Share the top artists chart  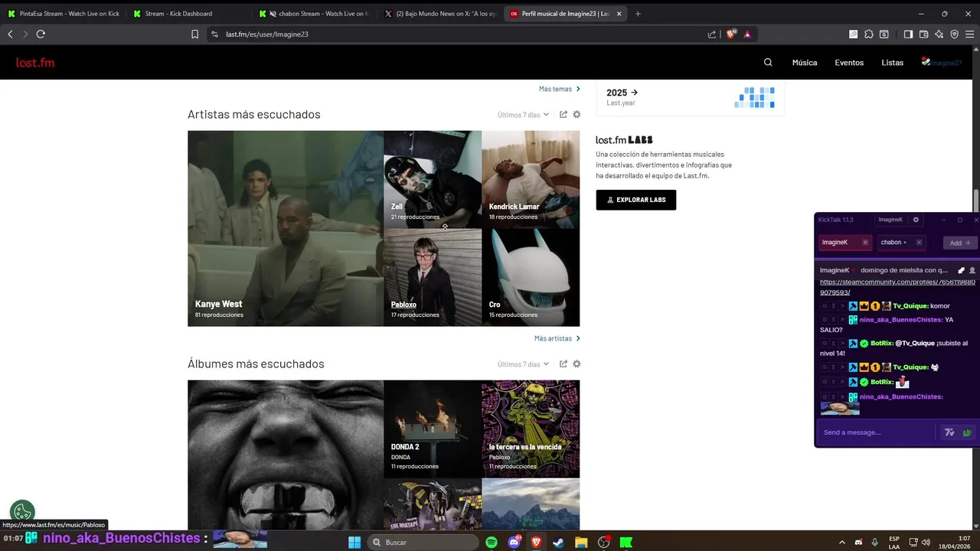coord(563,115)
